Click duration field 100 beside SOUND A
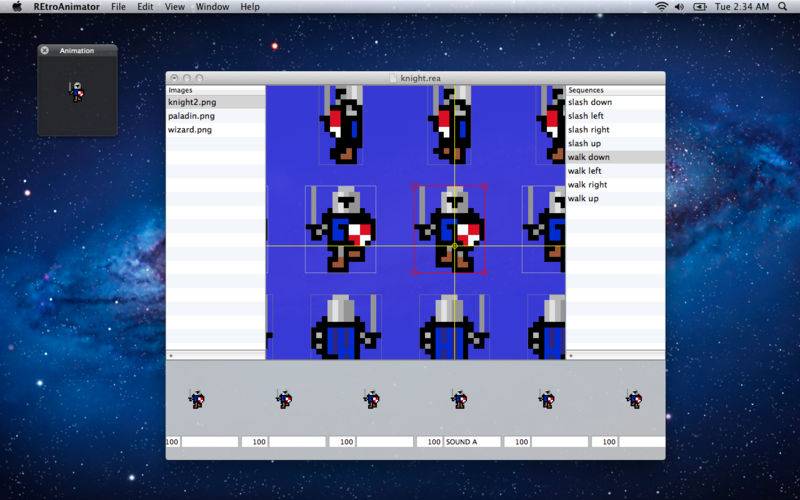Viewport: 800px width, 500px height. tap(430, 442)
